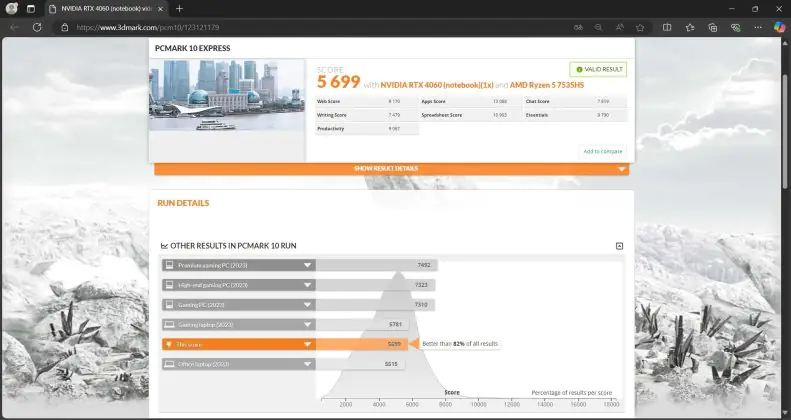
Task: Expand the SHOW RESULT DETAILS bar
Action: coord(391,169)
